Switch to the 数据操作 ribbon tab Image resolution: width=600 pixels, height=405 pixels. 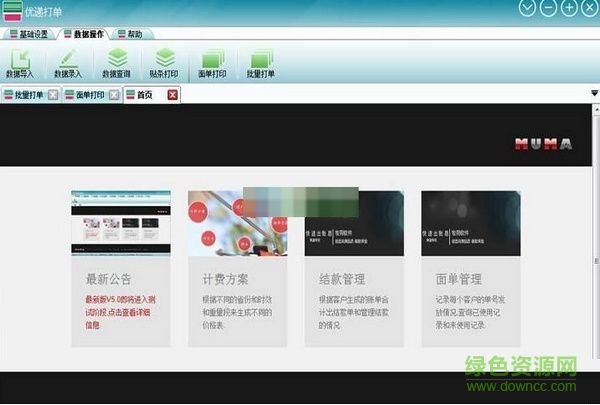pyautogui.click(x=84, y=34)
